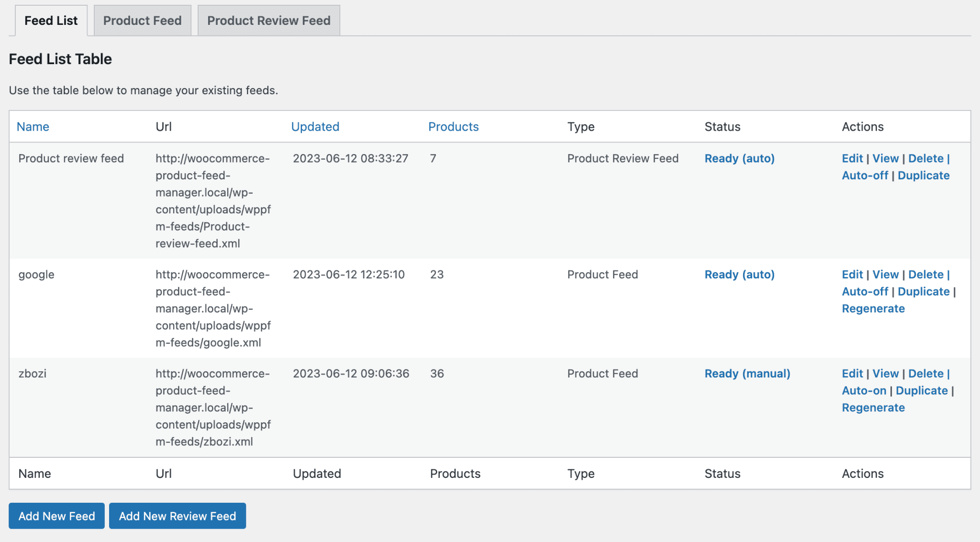
Task: Sort feeds by Updated date
Action: (315, 126)
